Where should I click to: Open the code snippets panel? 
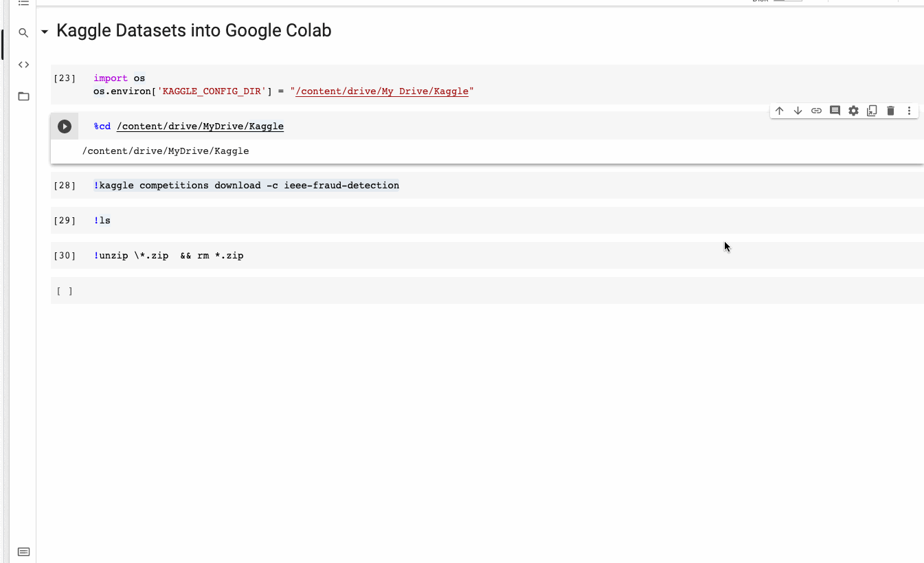(x=23, y=65)
